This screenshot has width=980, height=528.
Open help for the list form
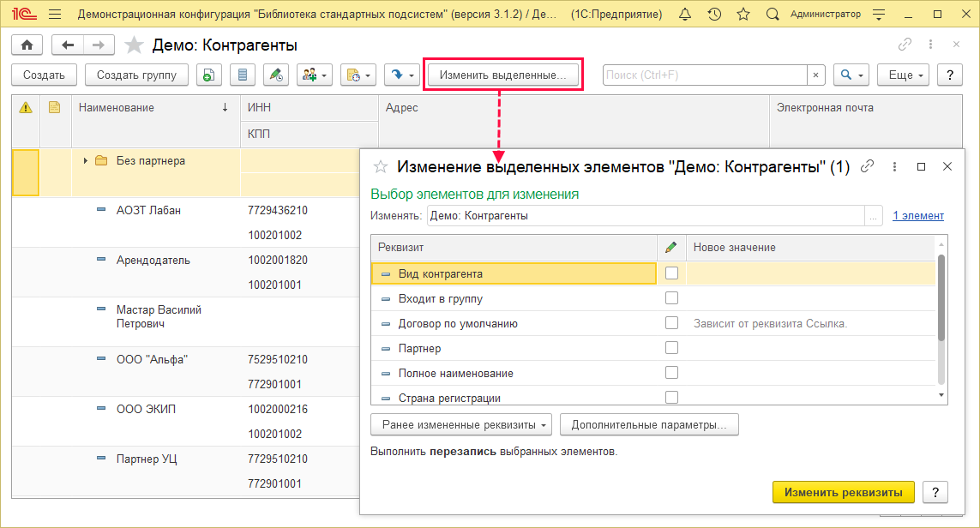click(x=950, y=75)
